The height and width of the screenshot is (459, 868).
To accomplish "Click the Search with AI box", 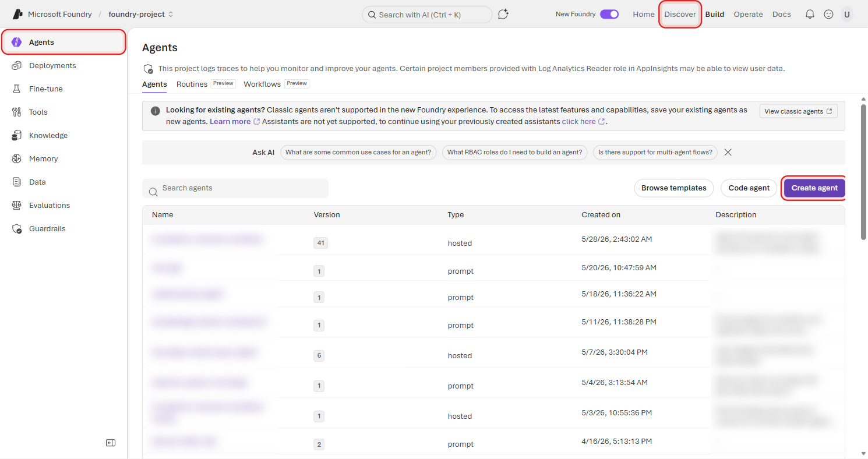I will point(427,15).
